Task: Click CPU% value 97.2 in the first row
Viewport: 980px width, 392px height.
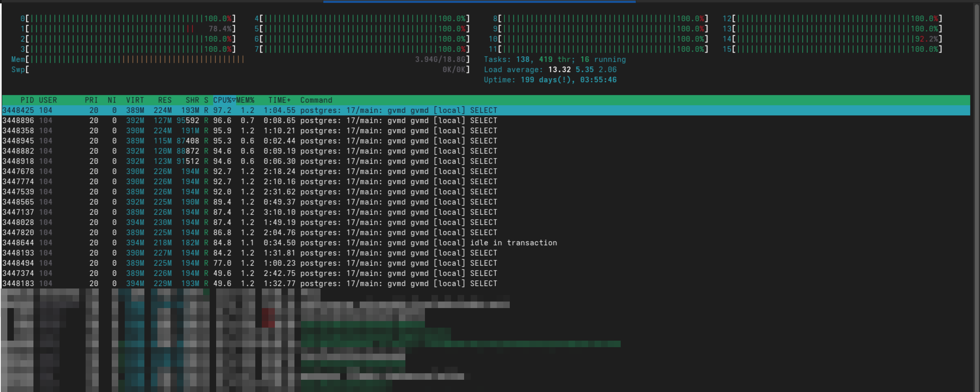Action: pos(222,110)
